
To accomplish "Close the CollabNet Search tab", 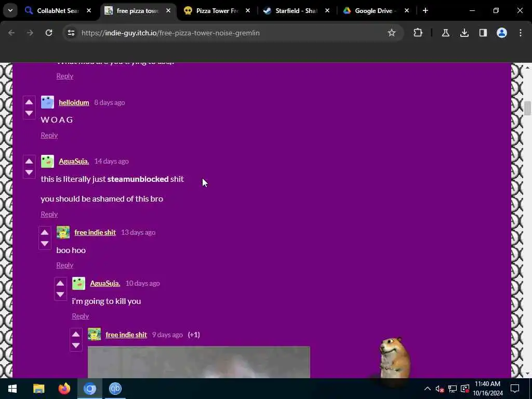I will pyautogui.click(x=89, y=11).
